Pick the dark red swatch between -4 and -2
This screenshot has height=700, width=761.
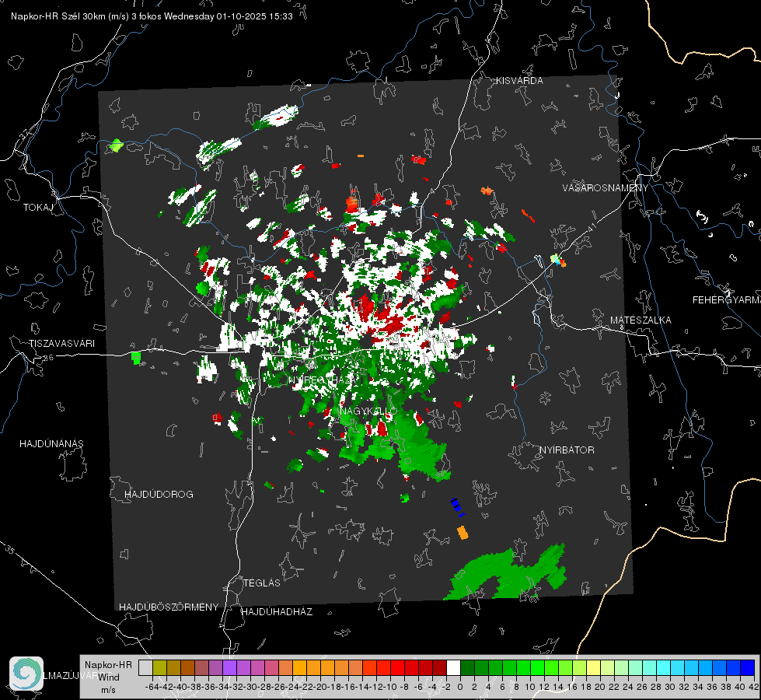[440, 667]
